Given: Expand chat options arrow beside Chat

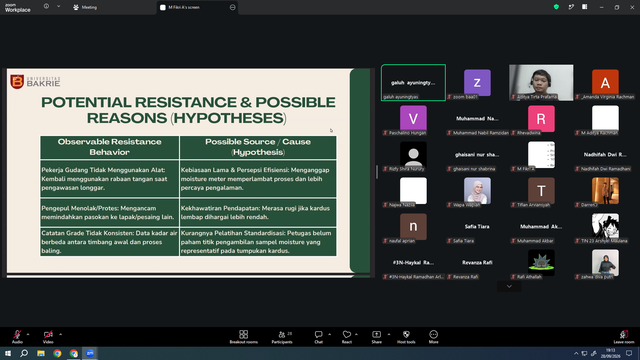Looking at the screenshot, I should click(x=329, y=334).
